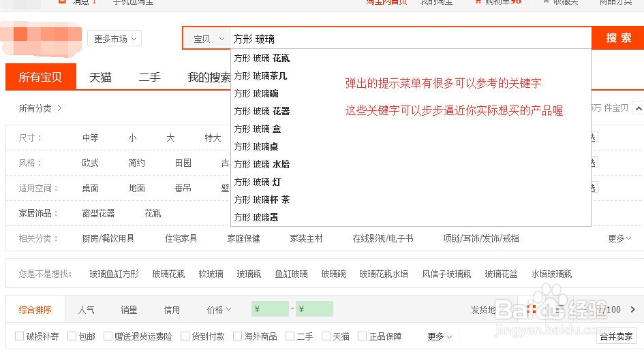644x352 pixels.
Task: Expand the 更多市场 dropdown
Action: tap(114, 39)
